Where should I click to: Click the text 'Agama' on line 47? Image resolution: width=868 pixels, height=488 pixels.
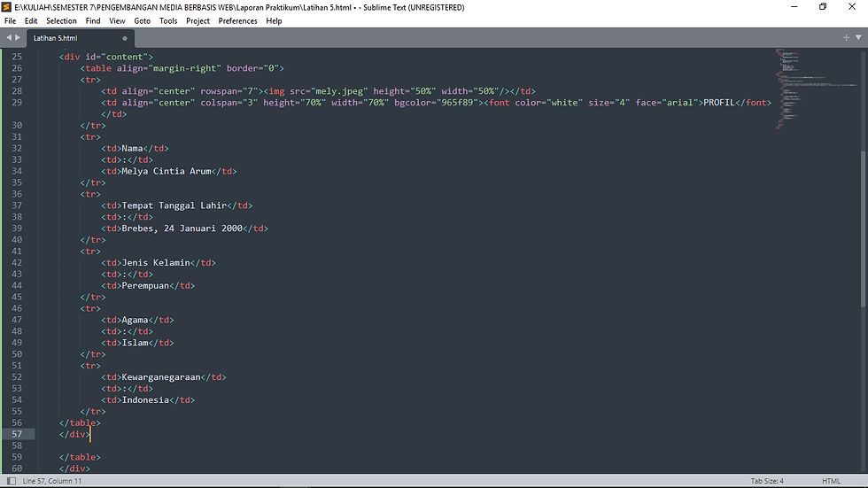pos(135,320)
